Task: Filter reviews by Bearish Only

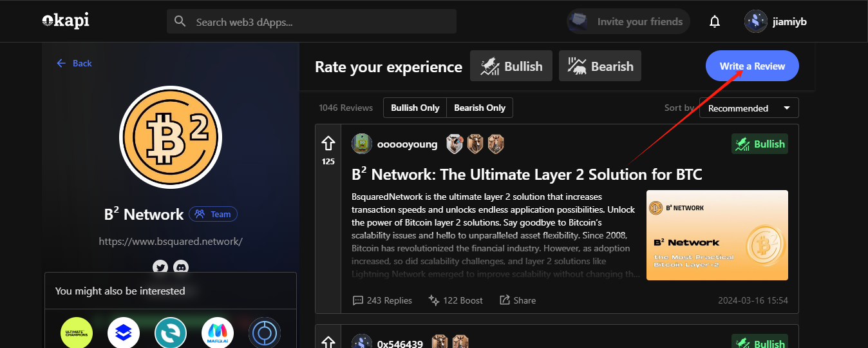Action: click(480, 108)
